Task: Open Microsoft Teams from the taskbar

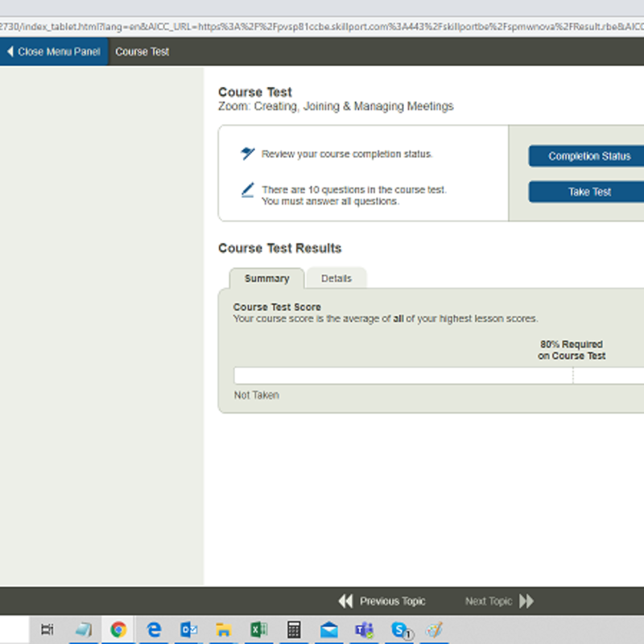Action: tap(365, 630)
